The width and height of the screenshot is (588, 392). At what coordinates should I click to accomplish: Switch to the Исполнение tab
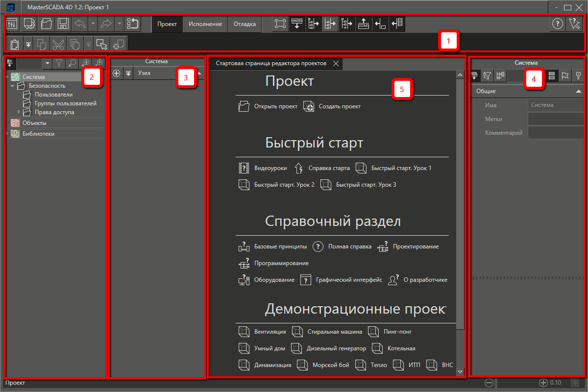click(205, 24)
